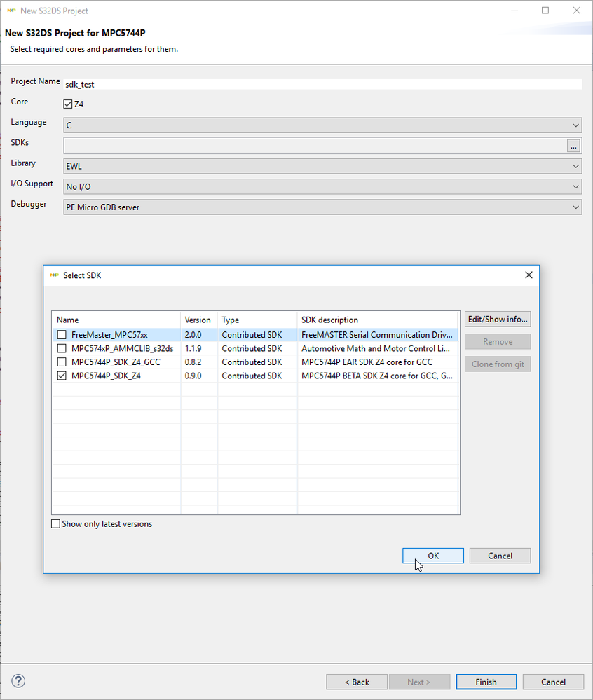Cancel the Select SDK dialog
Image resolution: width=593 pixels, height=700 pixels.
point(500,556)
